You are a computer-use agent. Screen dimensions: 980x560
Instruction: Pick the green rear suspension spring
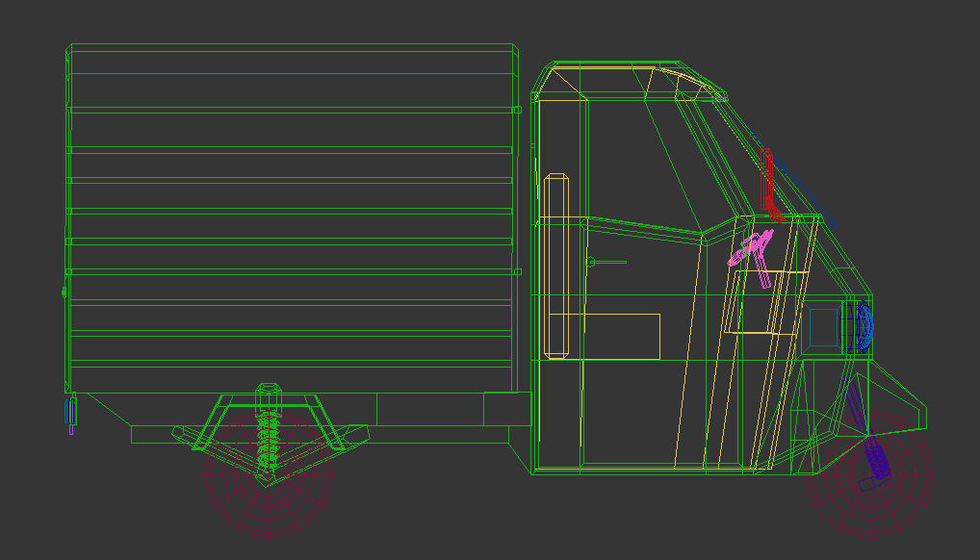pos(269,441)
